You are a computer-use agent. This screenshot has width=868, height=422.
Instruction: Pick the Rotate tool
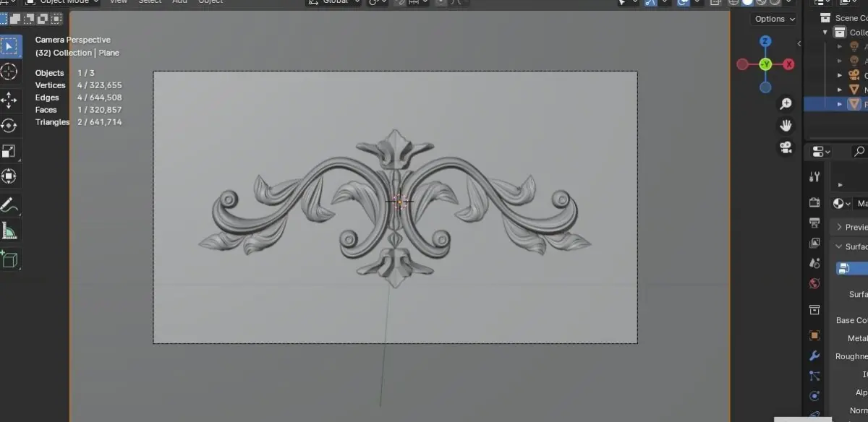(9, 125)
